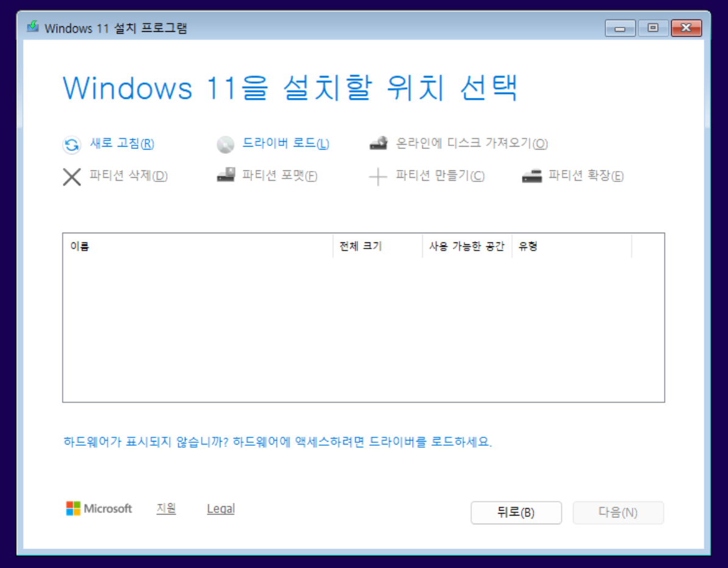Click the 파티션 삭제(D) label
Screen dimensions: 728x568
(129, 176)
